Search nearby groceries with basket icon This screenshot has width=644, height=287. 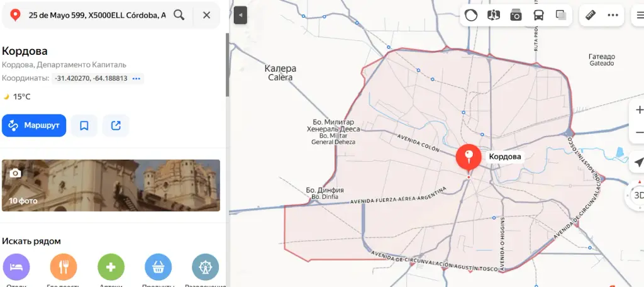(x=158, y=267)
